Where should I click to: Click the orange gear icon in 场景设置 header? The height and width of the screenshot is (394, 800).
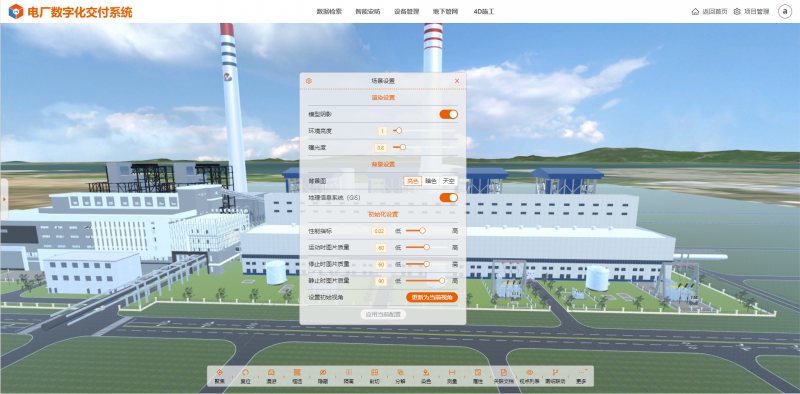click(309, 81)
